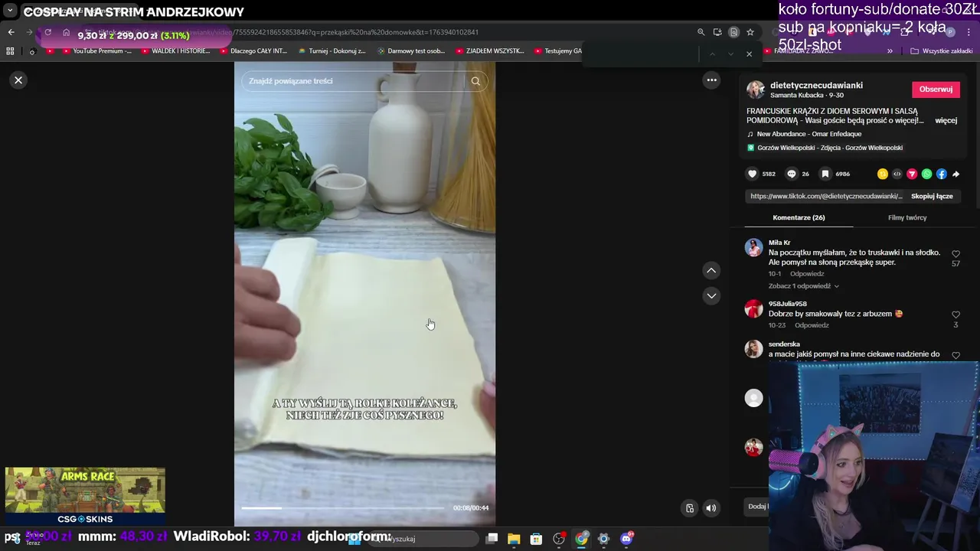Open senderska's commenter name
The height and width of the screenshot is (551, 980).
click(784, 344)
